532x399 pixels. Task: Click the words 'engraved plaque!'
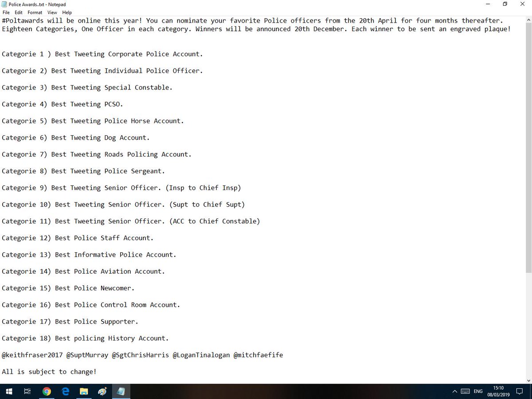[480, 29]
